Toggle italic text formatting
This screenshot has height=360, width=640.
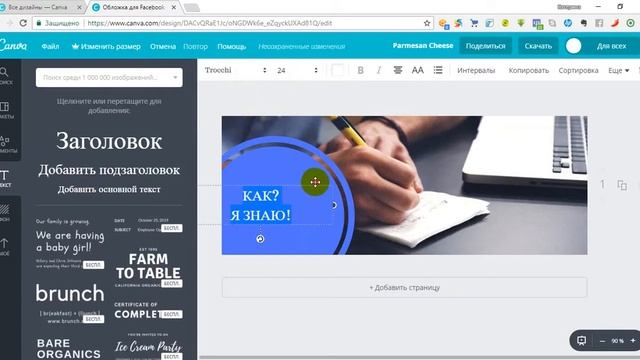pos(379,70)
